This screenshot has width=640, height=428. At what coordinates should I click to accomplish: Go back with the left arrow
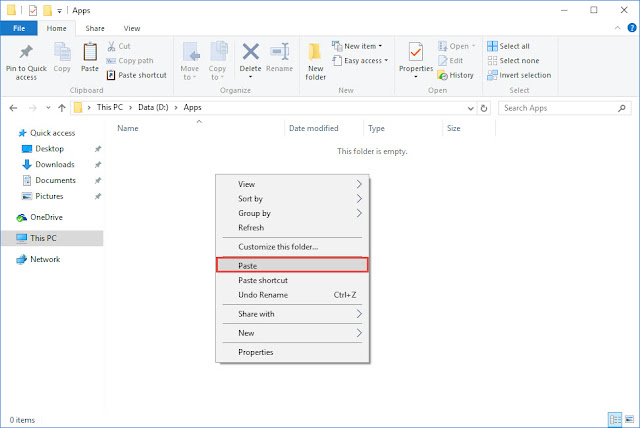point(13,108)
